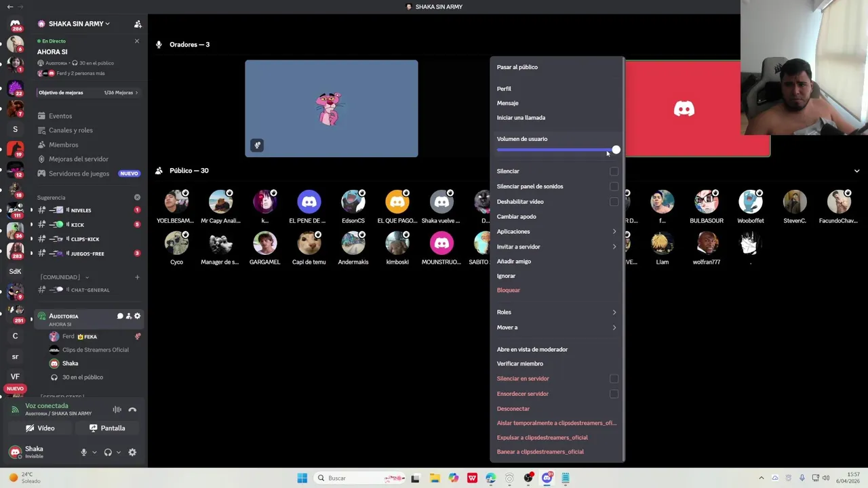Expand Aplicaciones submenu
The width and height of the screenshot is (868, 488).
click(556, 232)
